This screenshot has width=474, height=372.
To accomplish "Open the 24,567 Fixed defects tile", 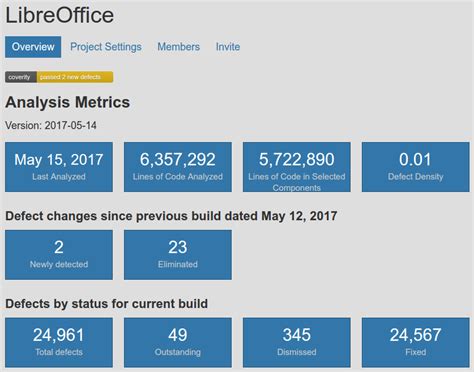I will [x=416, y=342].
